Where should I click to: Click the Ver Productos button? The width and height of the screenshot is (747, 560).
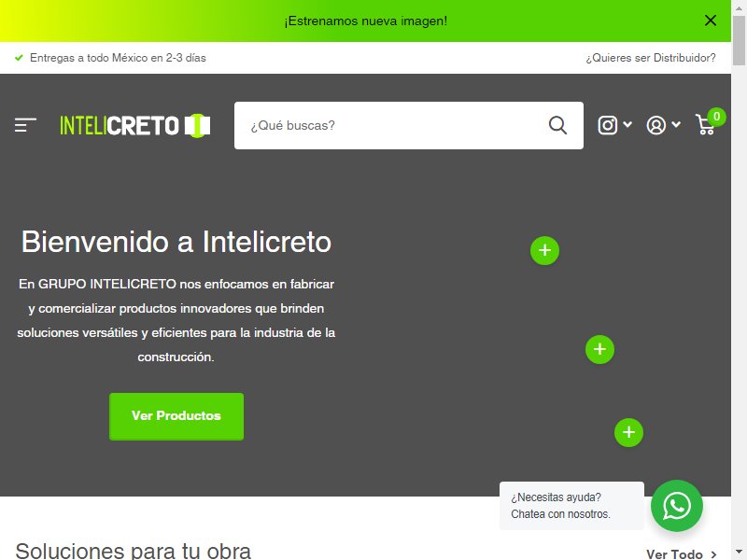(x=176, y=416)
